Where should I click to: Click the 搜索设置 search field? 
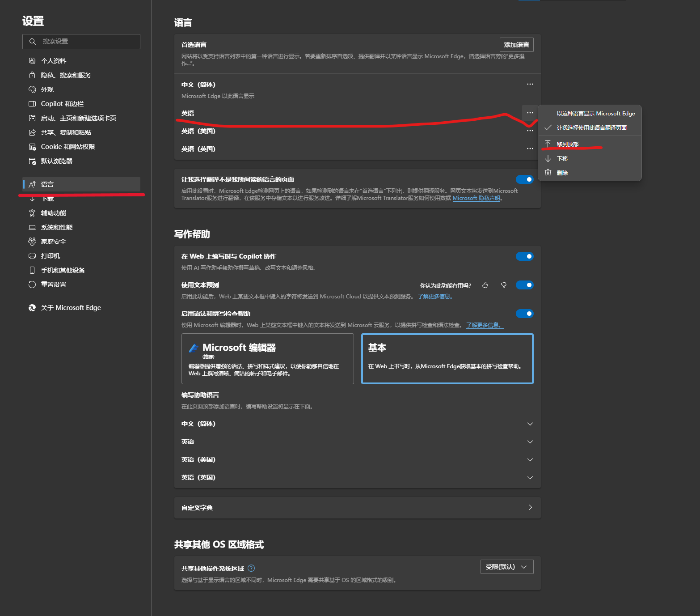81,42
